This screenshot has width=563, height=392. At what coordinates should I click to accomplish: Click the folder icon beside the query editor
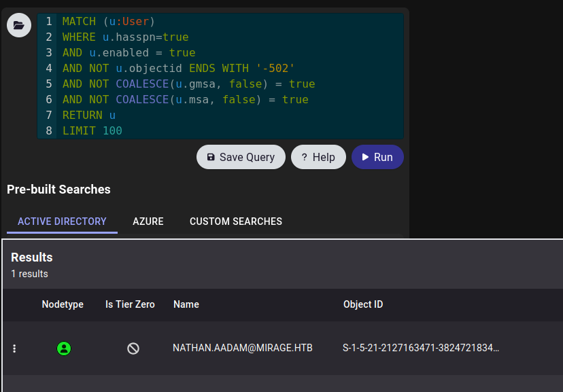pyautogui.click(x=18, y=25)
